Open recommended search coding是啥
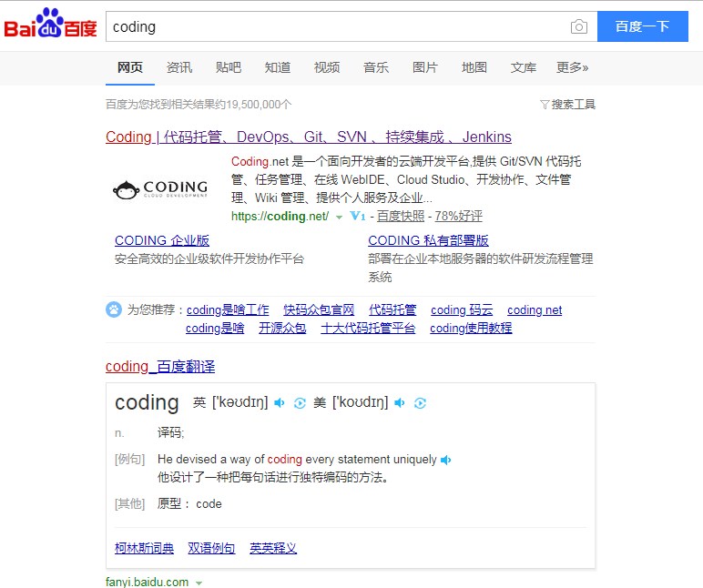 215,329
